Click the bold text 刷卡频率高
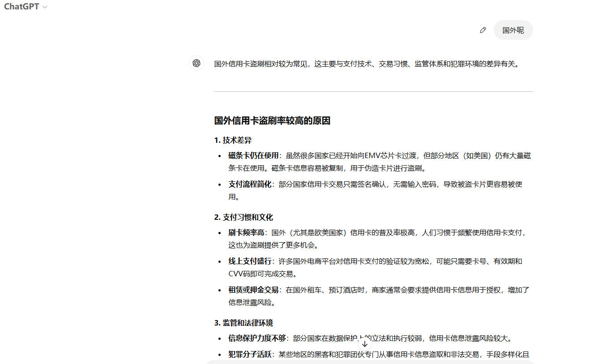Screen dimensions: 611x364 click(246, 233)
